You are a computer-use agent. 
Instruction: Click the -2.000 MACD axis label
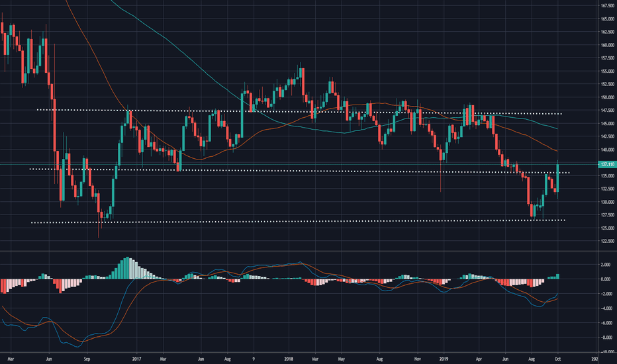point(605,294)
